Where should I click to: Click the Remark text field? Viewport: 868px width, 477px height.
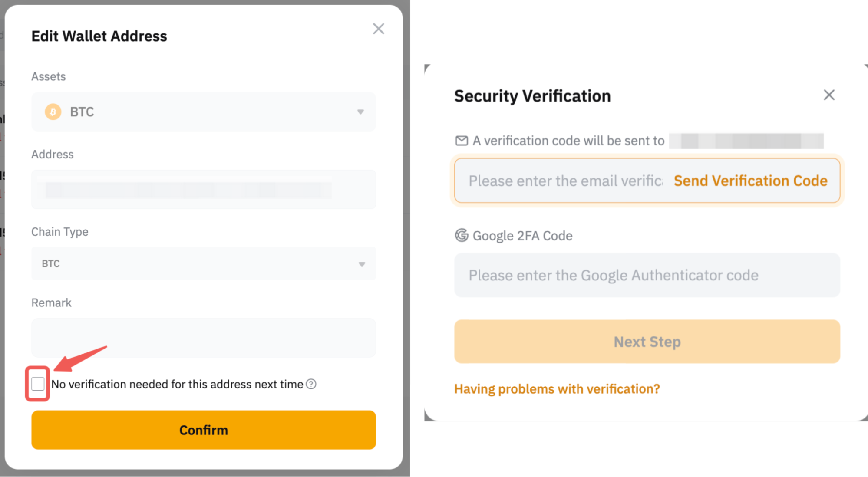(x=203, y=338)
